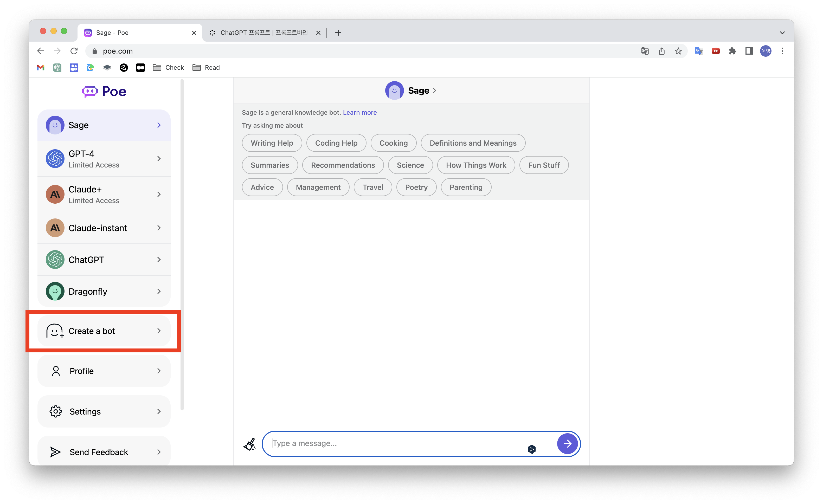823x504 pixels.
Task: Click the Create a bot face icon
Action: coord(55,331)
